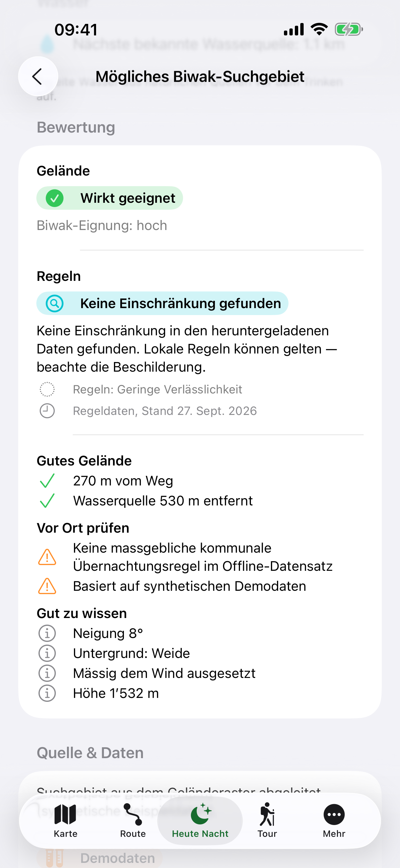Image resolution: width=400 pixels, height=868 pixels.
Task: Tap the clock icon beside Regeldaten date
Action: point(47,411)
